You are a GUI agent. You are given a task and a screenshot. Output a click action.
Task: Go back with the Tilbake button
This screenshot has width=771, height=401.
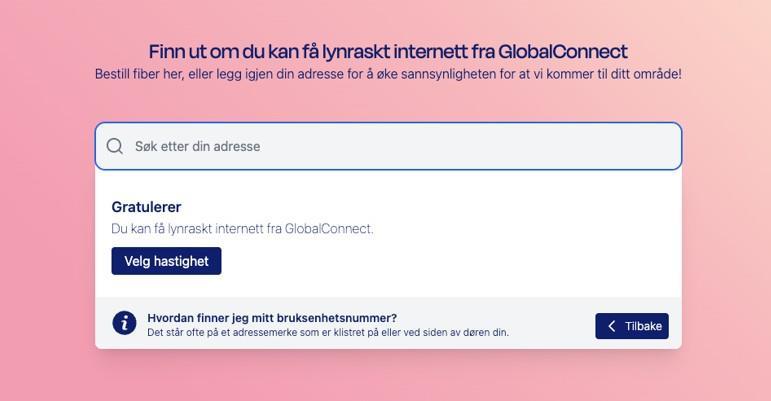pyautogui.click(x=632, y=326)
